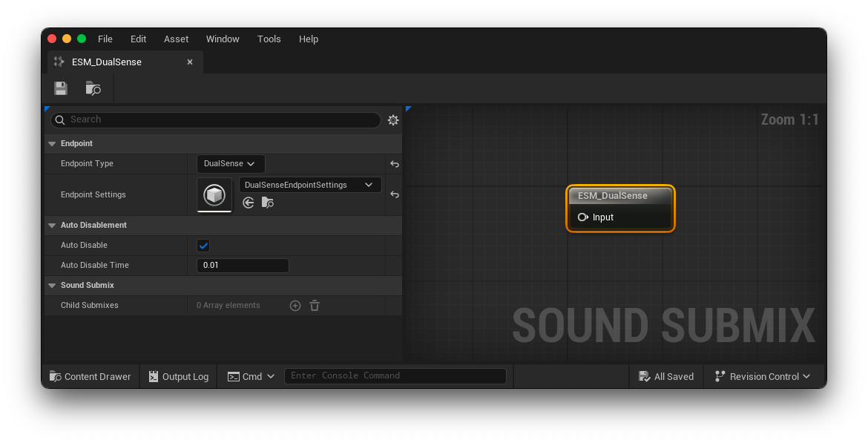868x443 pixels.
Task: Add element to Child Submixes
Action: pyautogui.click(x=295, y=306)
